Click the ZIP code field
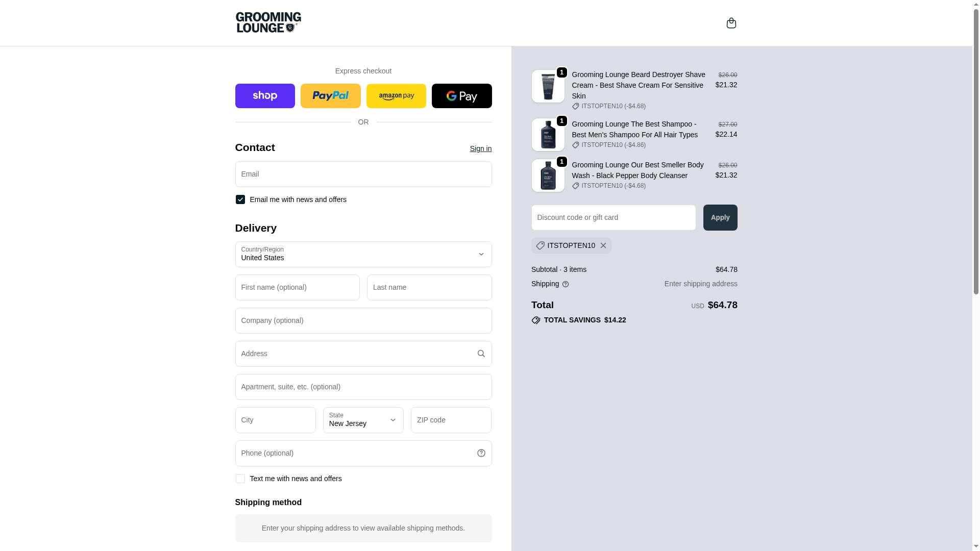 tap(451, 420)
